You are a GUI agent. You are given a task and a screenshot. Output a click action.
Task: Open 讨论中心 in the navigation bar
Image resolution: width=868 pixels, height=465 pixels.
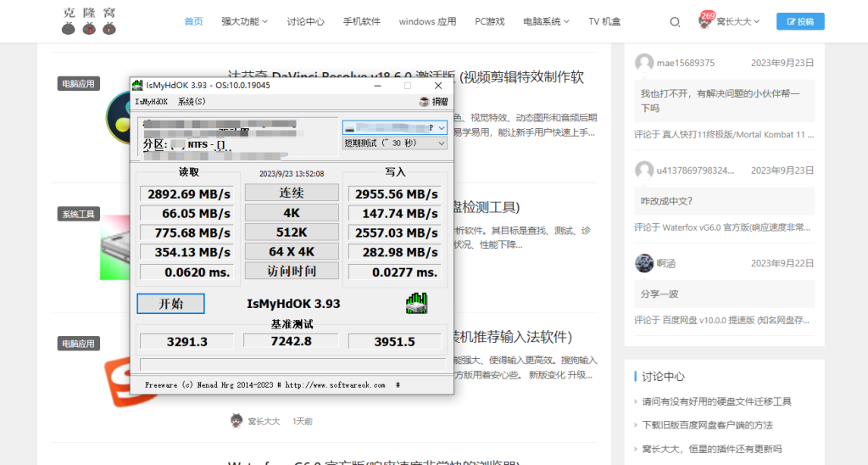tap(305, 21)
